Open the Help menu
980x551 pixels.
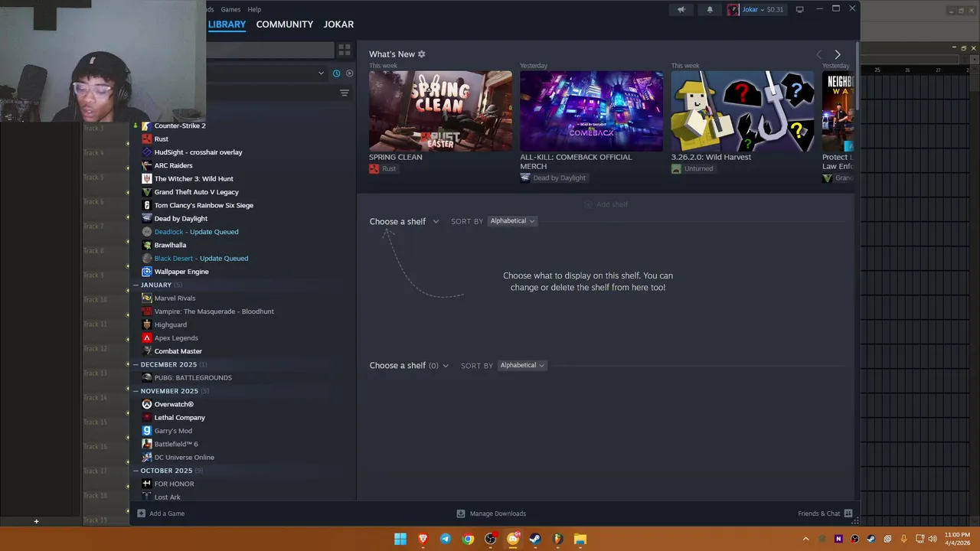254,9
